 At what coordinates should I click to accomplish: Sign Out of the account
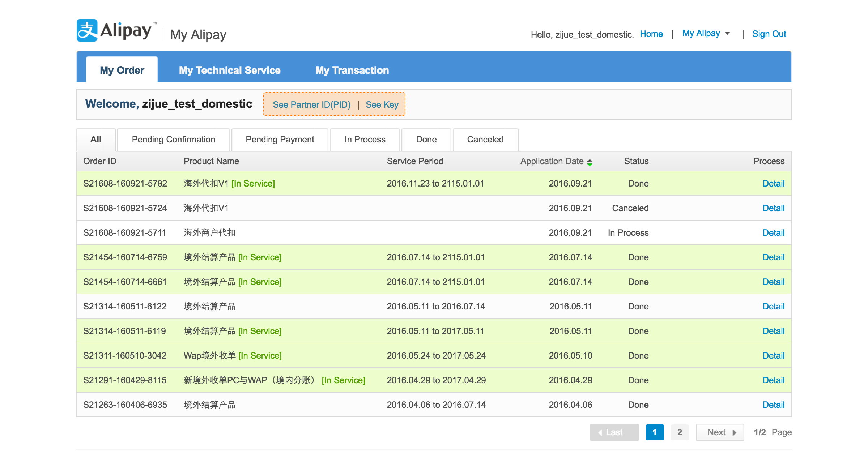pos(769,34)
